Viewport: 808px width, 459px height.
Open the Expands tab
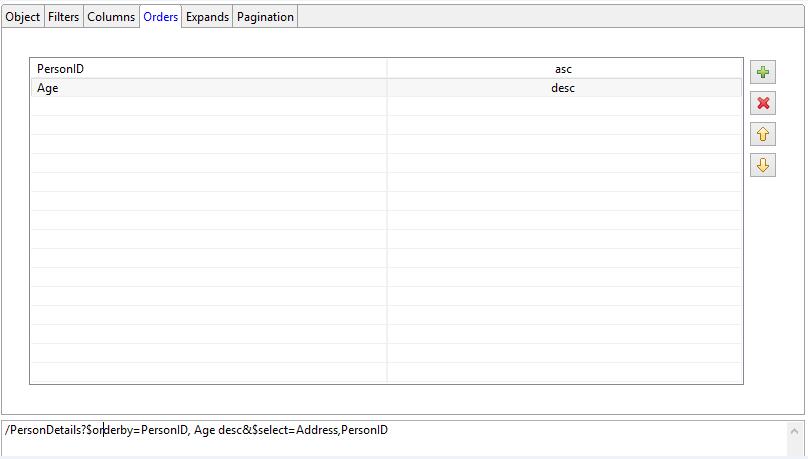click(207, 17)
